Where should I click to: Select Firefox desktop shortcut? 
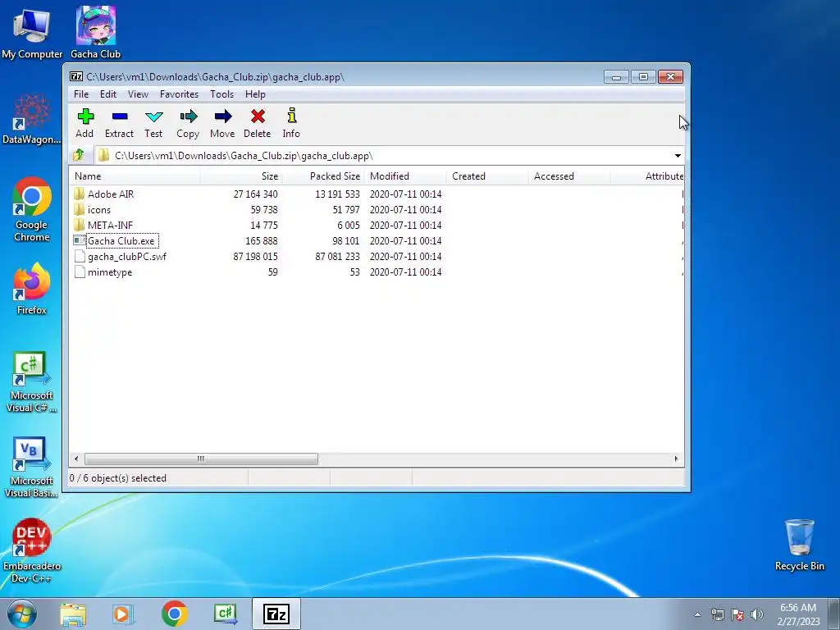(x=32, y=290)
